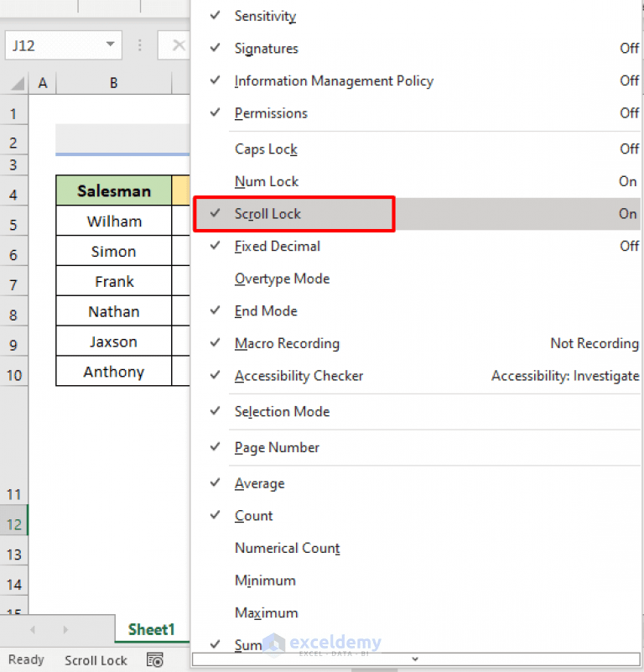Enable Overtype Mode option
Screen dimensions: 644x672
click(x=416, y=279)
